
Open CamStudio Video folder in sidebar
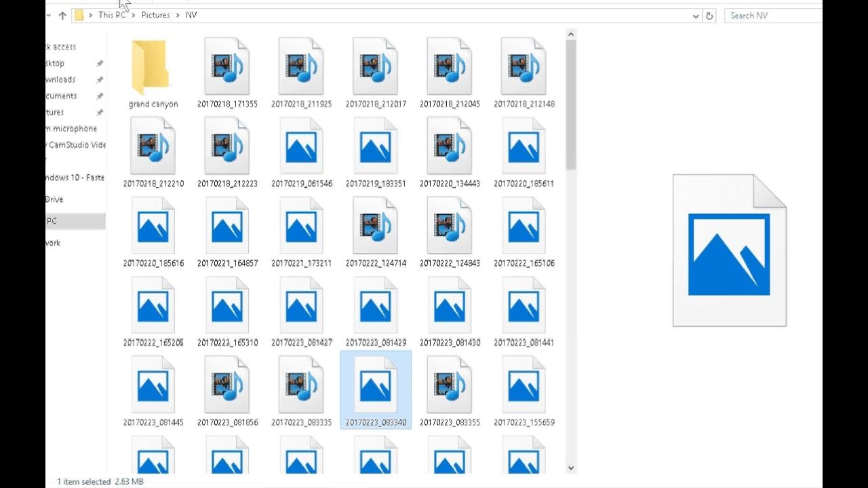click(76, 144)
